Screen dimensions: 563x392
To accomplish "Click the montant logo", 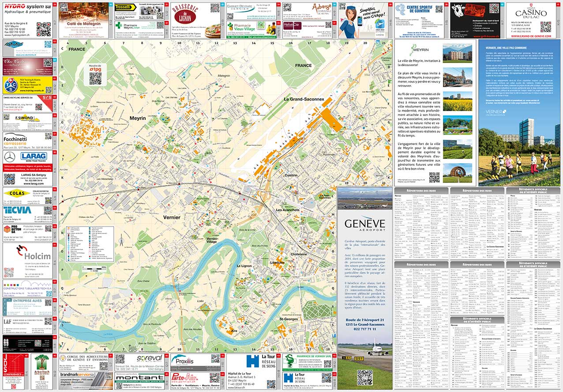I will tap(139, 378).
